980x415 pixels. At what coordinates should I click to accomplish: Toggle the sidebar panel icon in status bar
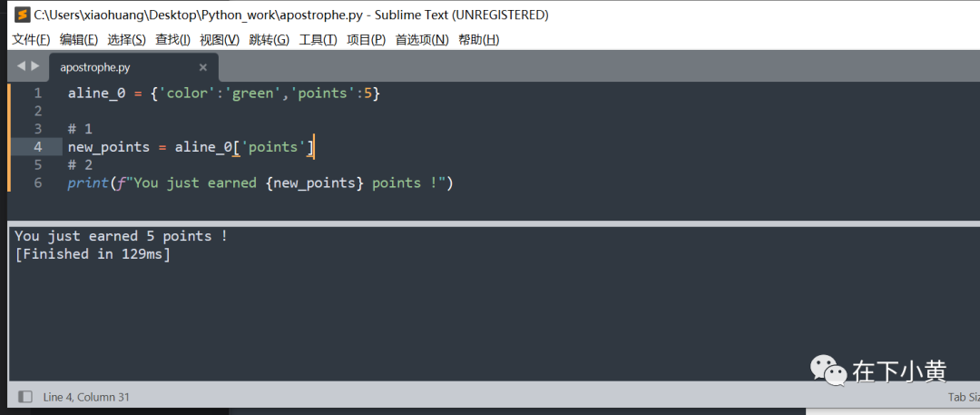click(x=25, y=397)
